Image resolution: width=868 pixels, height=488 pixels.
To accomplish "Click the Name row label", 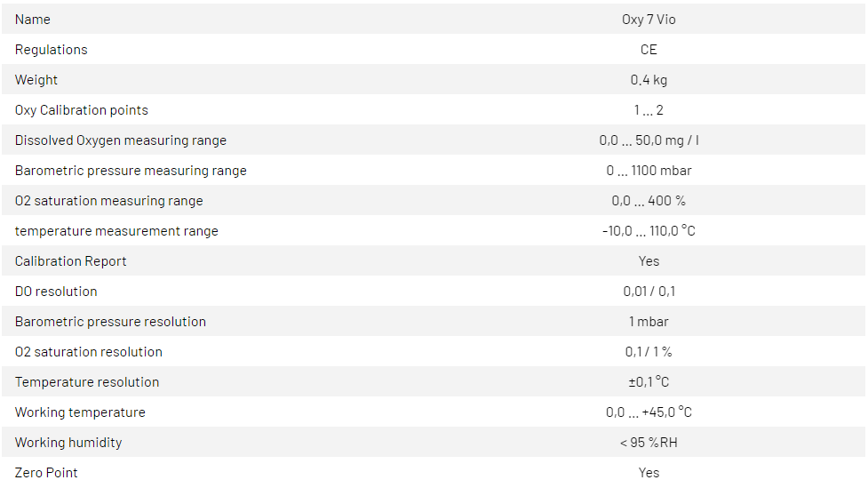I will tap(33, 20).
